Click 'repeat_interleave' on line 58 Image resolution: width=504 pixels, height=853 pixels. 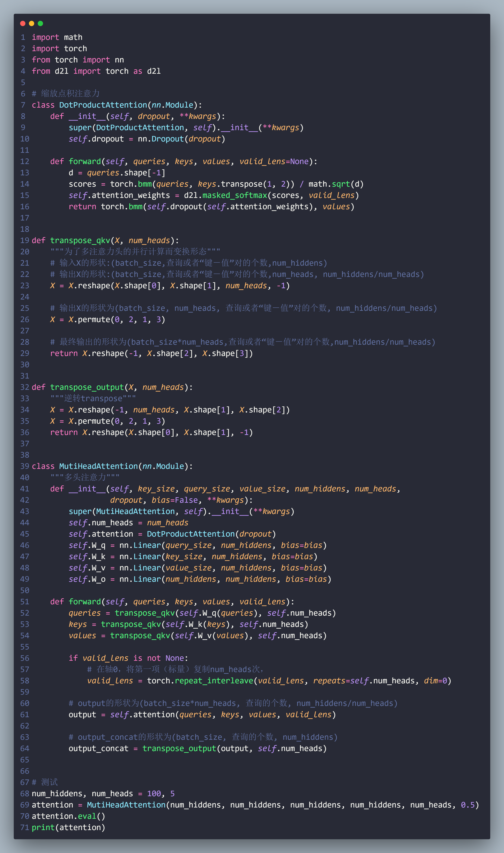(x=214, y=681)
